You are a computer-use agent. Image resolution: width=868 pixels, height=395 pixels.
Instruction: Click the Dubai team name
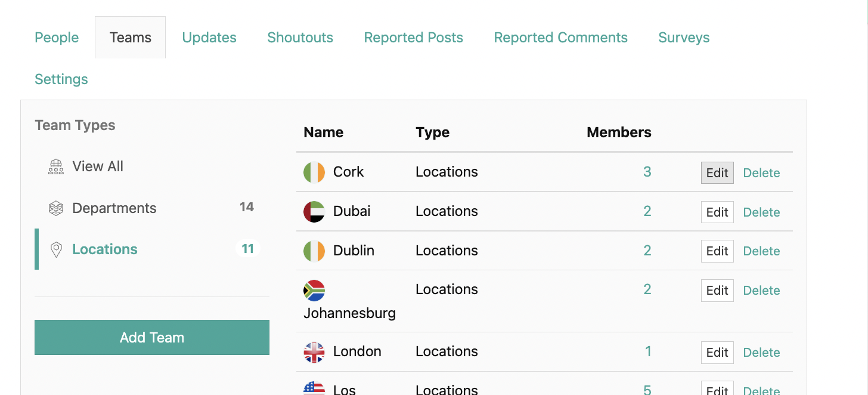click(x=352, y=211)
